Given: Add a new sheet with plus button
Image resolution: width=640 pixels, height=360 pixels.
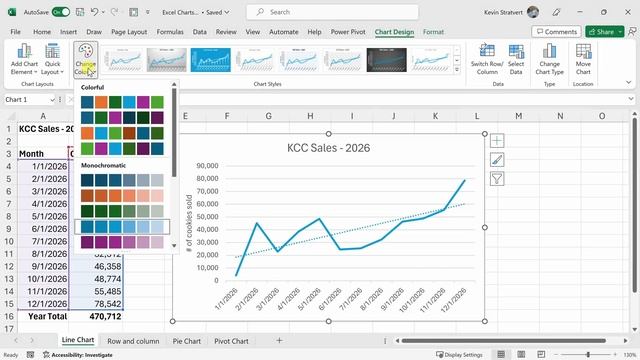Looking at the screenshot, I should point(279,340).
